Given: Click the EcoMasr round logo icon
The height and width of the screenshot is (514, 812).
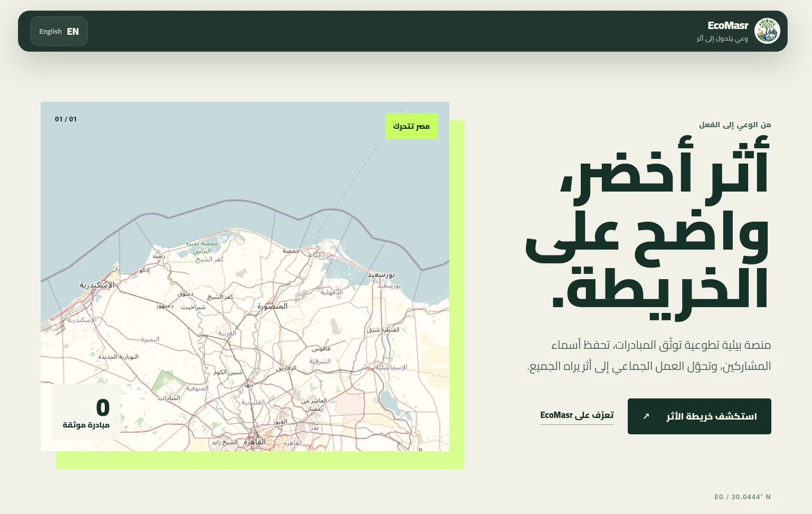Looking at the screenshot, I should (767, 31).
